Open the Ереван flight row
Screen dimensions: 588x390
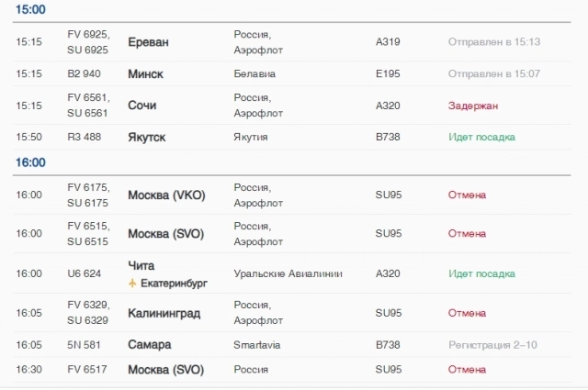point(292,42)
